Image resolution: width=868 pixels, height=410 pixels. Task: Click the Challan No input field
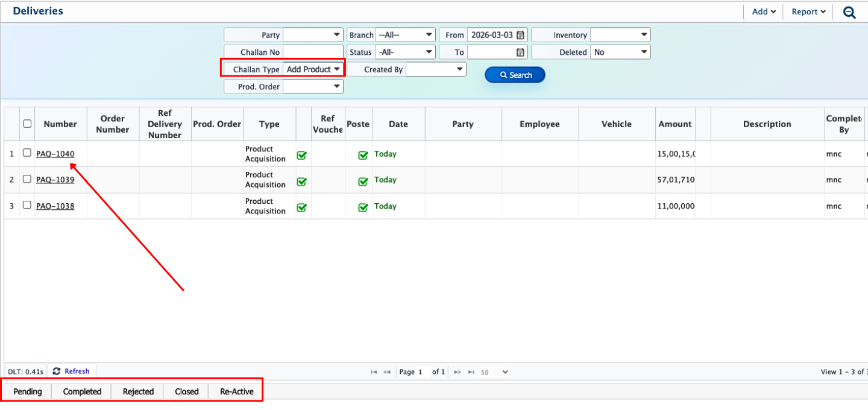coord(312,52)
